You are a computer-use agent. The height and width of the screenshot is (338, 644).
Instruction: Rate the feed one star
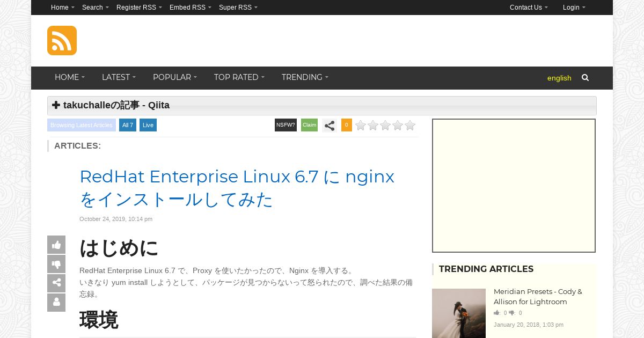361,126
